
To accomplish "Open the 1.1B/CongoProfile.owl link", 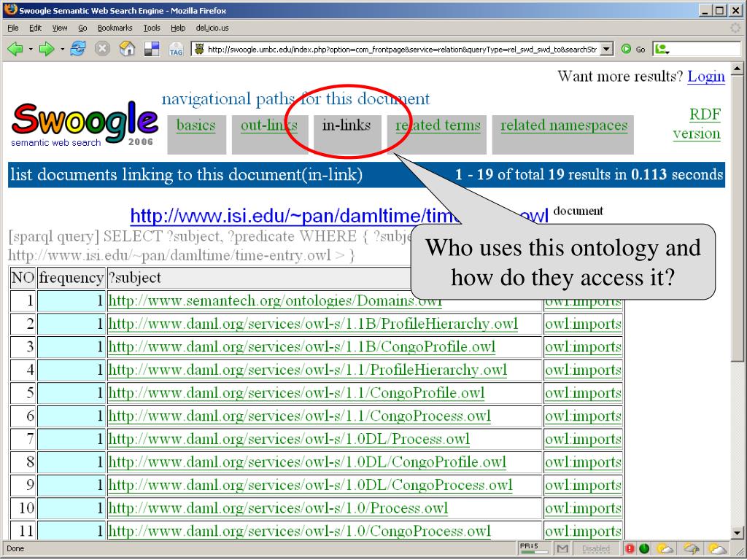I will tap(302, 346).
